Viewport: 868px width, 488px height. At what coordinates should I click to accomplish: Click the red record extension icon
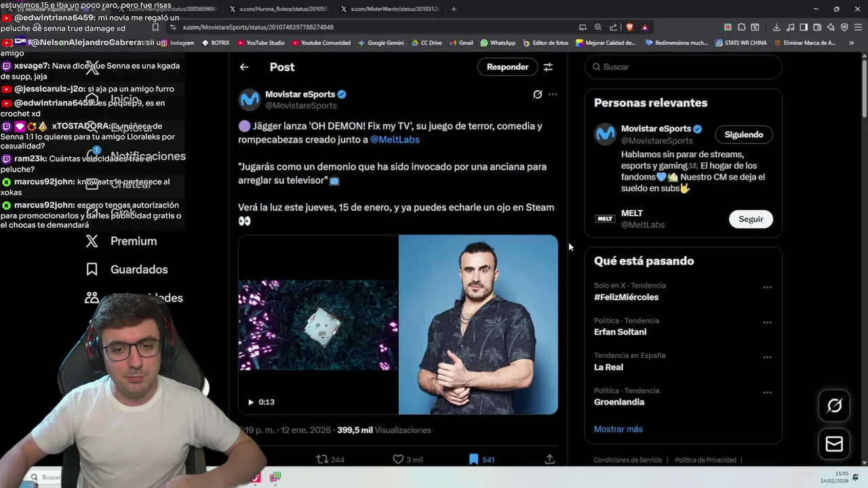coord(728,27)
